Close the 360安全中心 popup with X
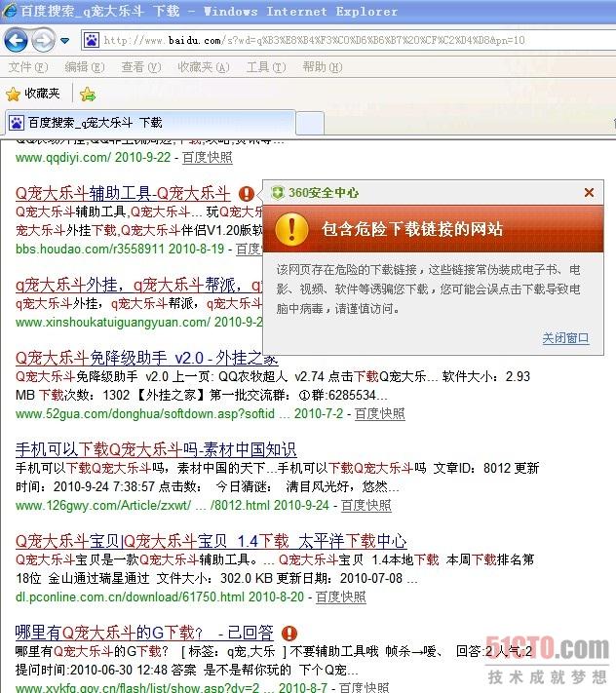This screenshot has height=693, width=616. [x=589, y=192]
